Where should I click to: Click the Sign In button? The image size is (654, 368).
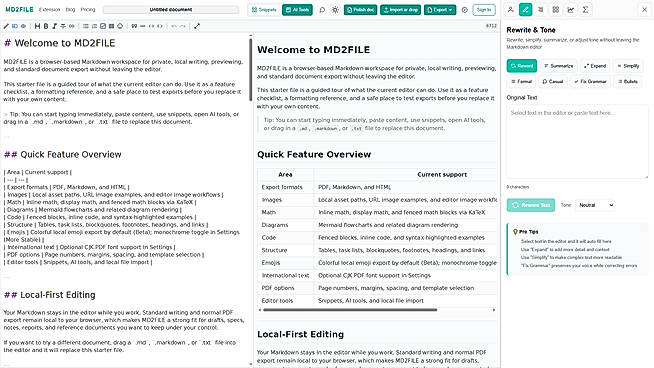pos(484,10)
